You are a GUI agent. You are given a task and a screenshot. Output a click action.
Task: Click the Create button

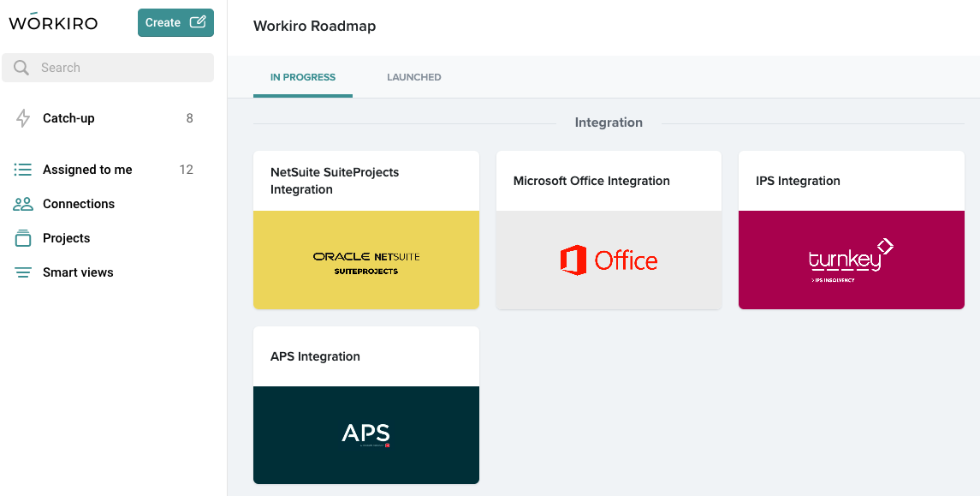[175, 22]
